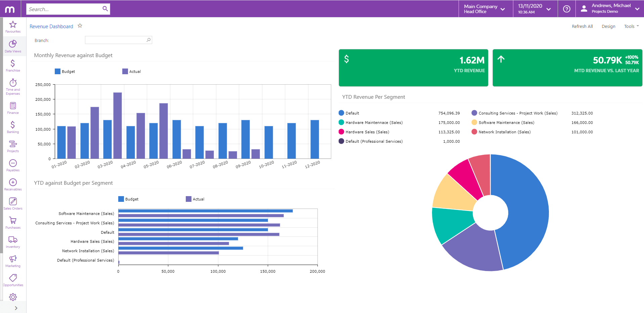Click the help question mark icon
This screenshot has width=644, height=313.
click(566, 9)
